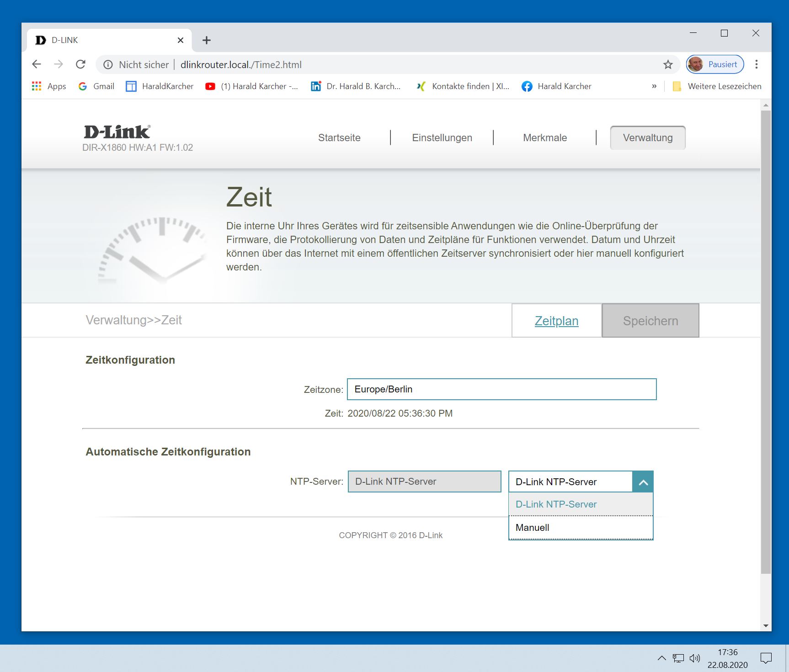
Task: Click the scrollbar up arrow
Action: tap(766, 105)
